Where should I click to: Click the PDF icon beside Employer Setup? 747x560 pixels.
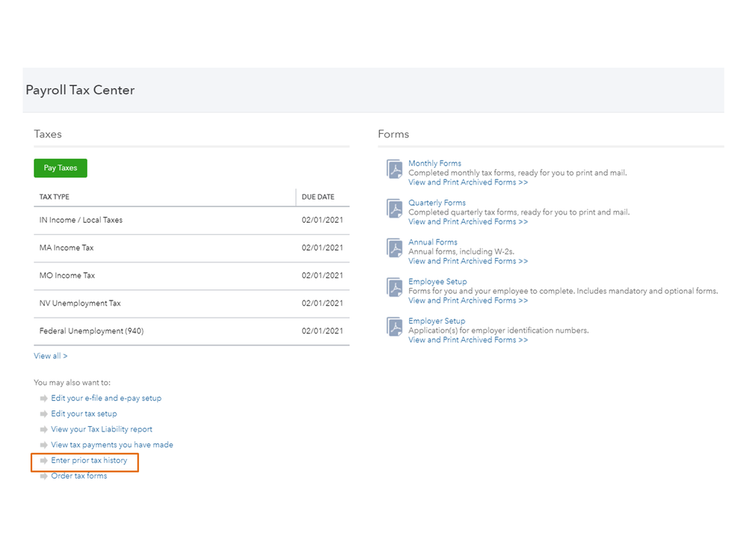(x=394, y=327)
